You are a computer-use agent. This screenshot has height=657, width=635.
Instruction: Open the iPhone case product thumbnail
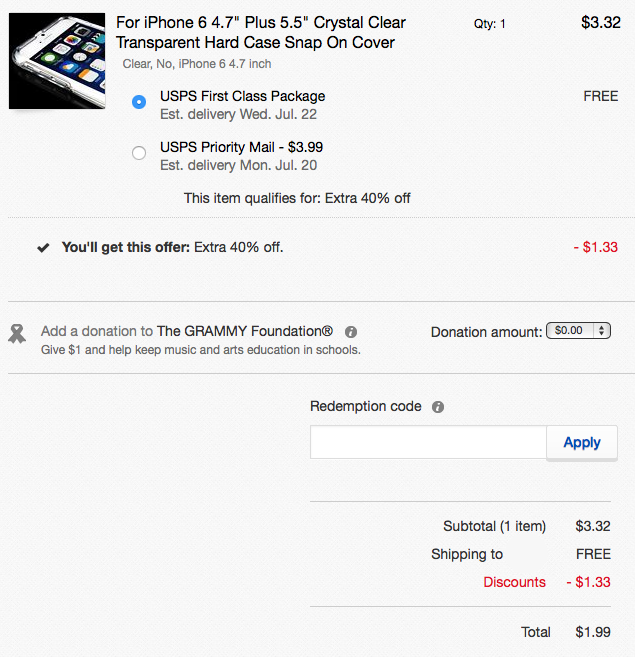pyautogui.click(x=57, y=61)
